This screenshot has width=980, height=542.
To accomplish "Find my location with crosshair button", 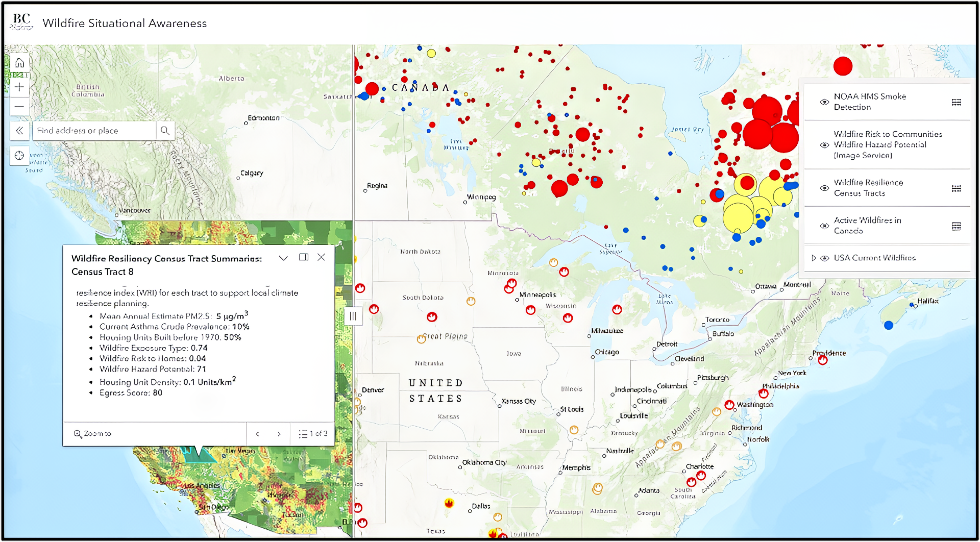I will 19,156.
